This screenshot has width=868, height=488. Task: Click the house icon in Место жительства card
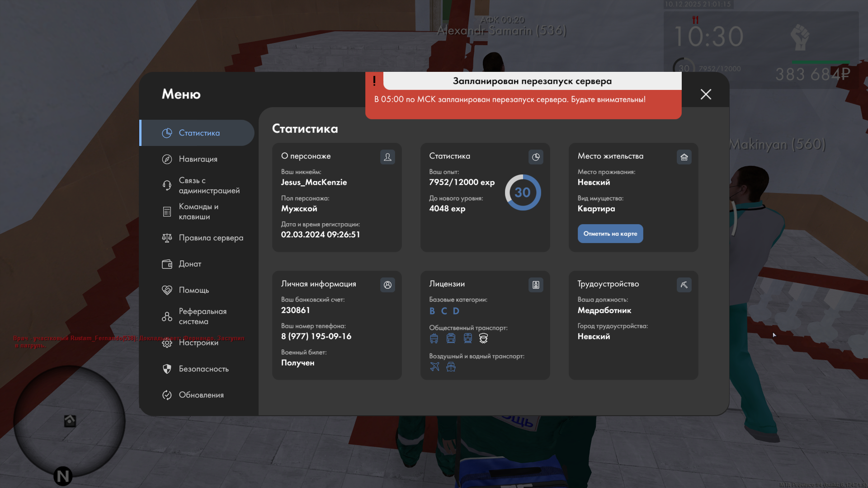click(684, 157)
